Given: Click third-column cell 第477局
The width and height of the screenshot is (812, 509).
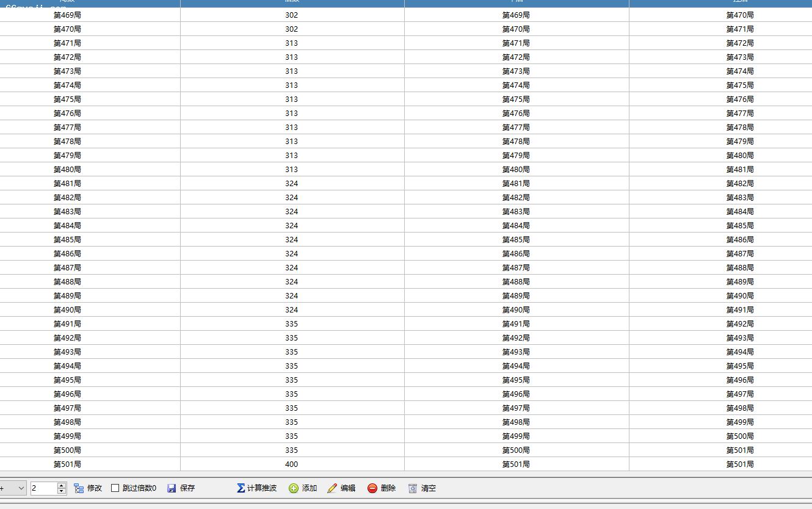Looking at the screenshot, I should click(516, 128).
